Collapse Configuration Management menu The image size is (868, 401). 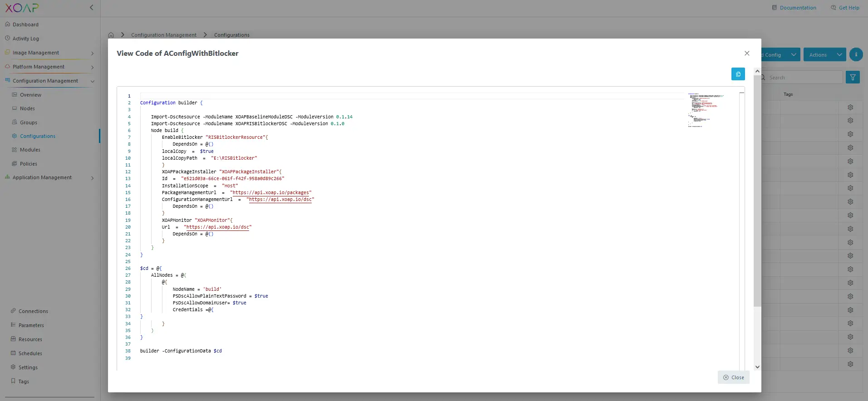point(50,81)
